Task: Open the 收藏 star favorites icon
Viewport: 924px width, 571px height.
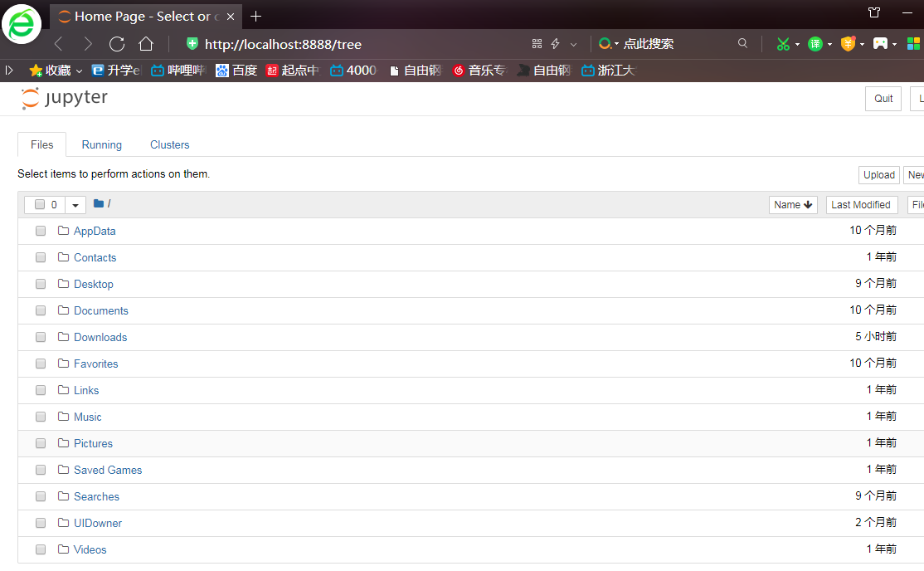Action: coord(36,71)
